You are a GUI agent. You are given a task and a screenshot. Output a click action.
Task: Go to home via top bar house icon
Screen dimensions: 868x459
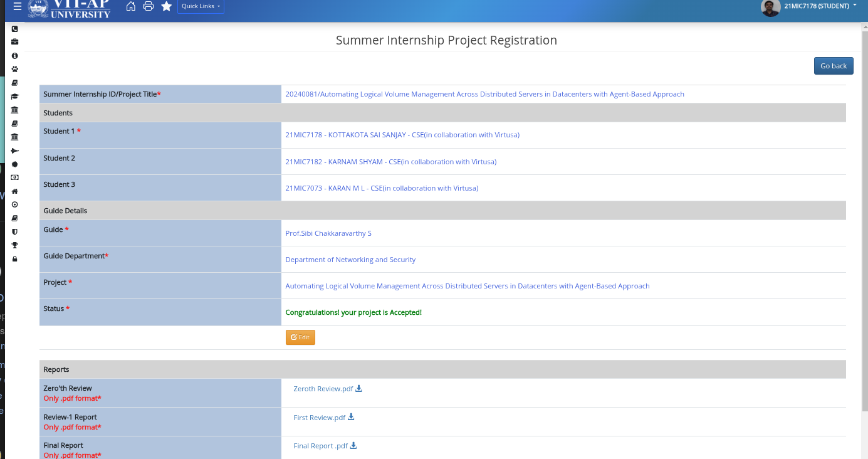tap(131, 6)
